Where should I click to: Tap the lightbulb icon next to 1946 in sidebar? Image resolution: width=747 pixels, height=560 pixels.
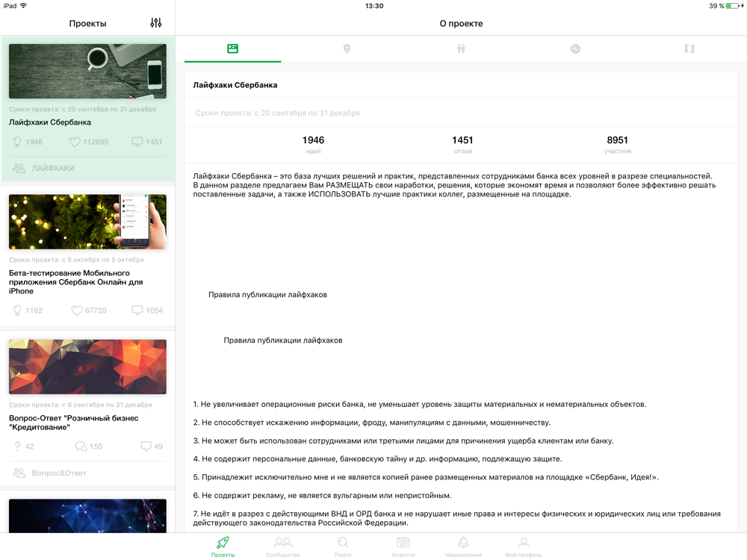(17, 142)
